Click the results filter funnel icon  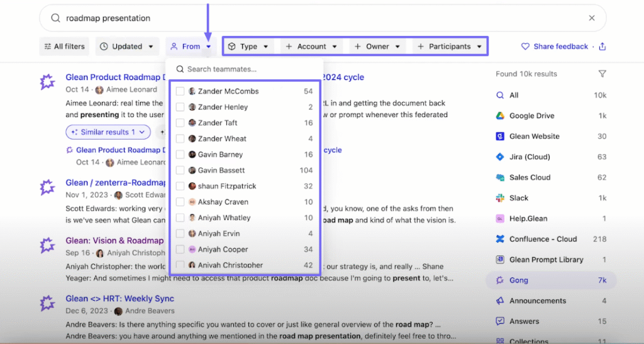(602, 74)
